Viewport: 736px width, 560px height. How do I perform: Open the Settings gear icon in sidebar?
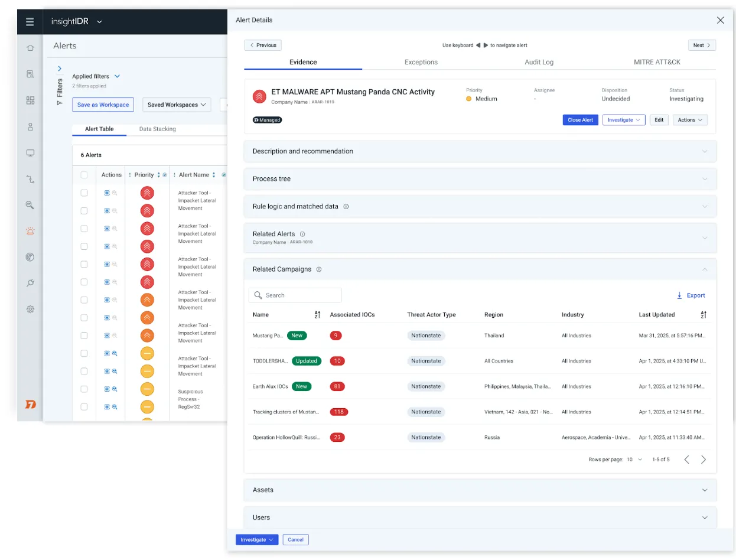30,309
